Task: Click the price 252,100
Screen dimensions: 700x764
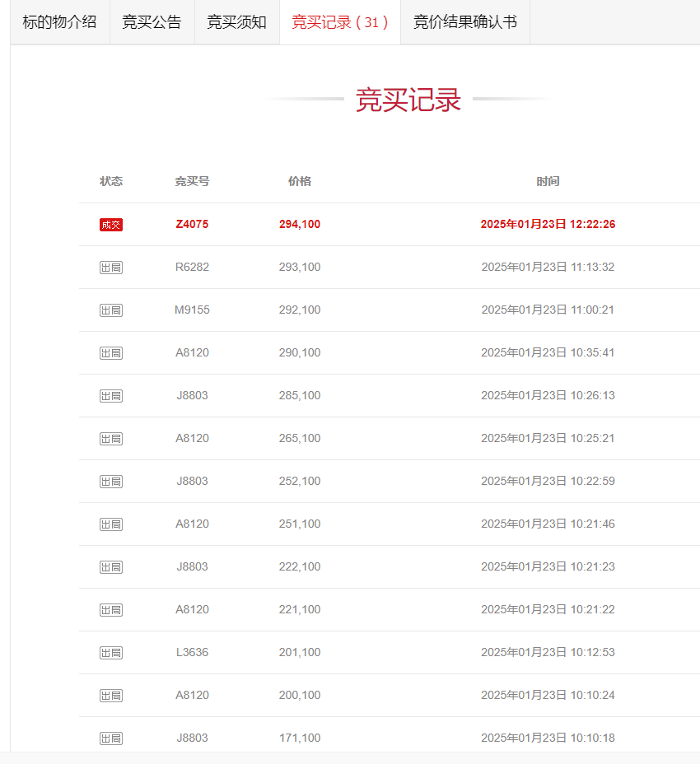Action: click(300, 482)
